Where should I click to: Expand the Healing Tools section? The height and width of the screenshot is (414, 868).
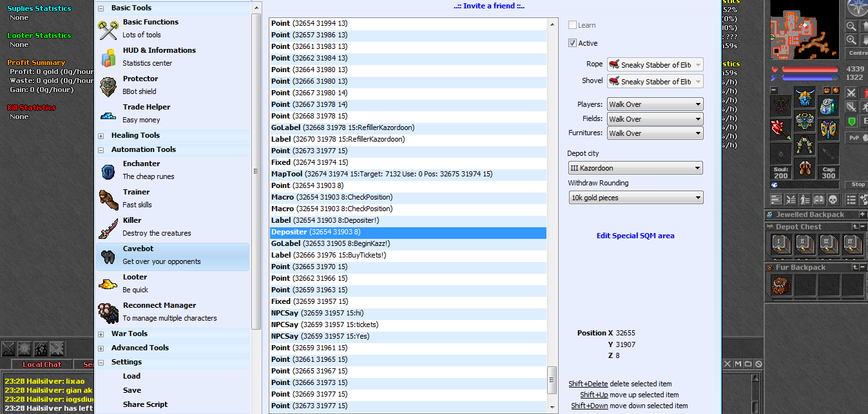click(x=101, y=136)
